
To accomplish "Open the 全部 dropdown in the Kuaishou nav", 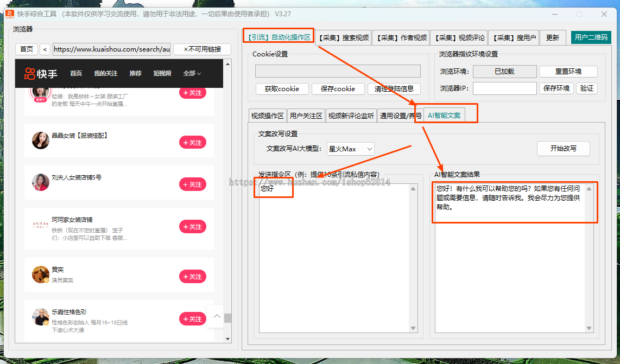I will 192,74.
